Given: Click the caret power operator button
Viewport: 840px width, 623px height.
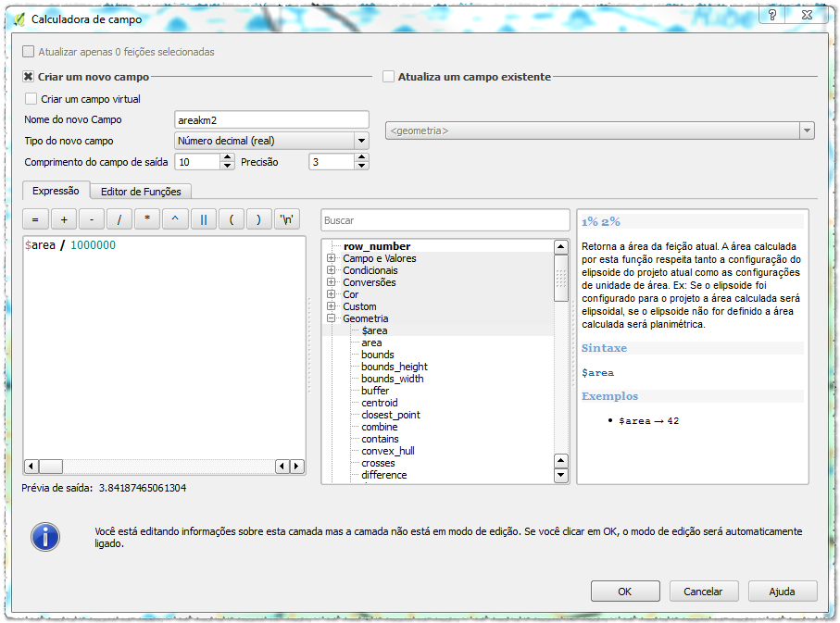Looking at the screenshot, I should 175,219.
